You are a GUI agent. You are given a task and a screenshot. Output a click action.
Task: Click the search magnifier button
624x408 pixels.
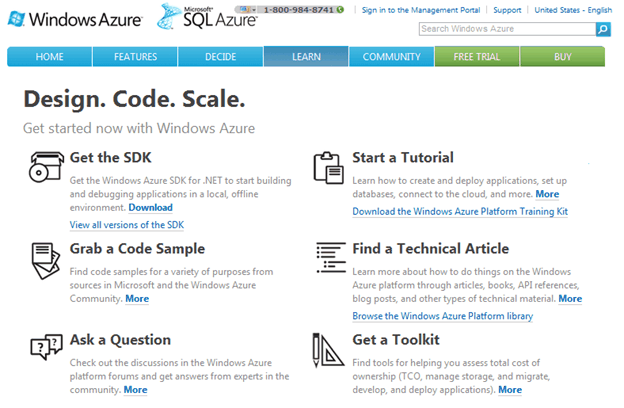tap(603, 29)
